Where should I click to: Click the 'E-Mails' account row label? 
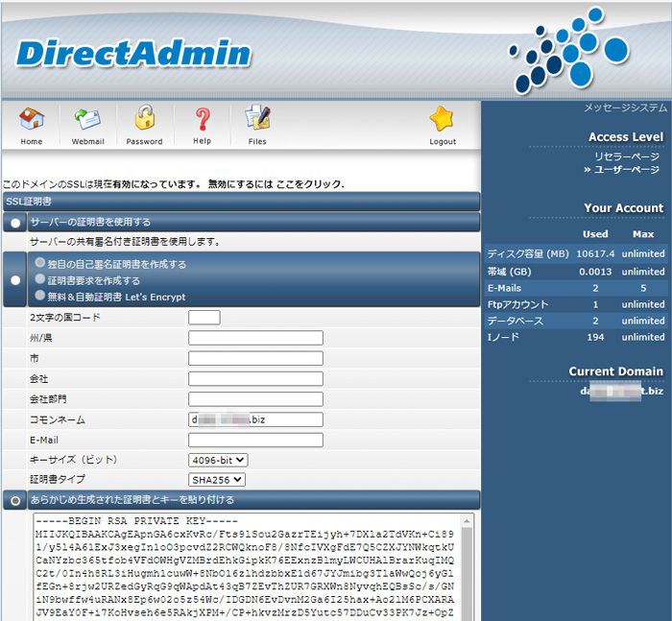click(504, 288)
